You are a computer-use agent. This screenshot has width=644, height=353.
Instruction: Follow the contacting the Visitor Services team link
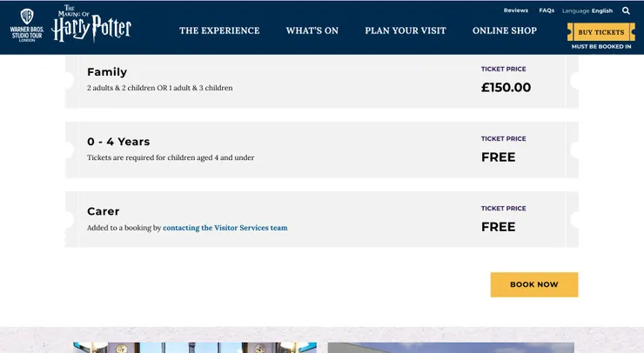click(225, 228)
